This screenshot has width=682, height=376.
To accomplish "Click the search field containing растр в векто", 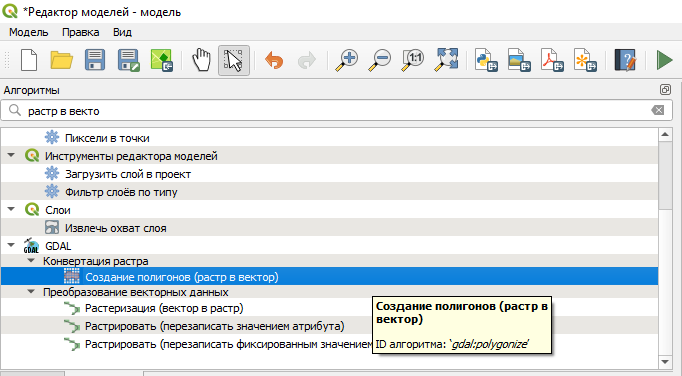I will pos(336,111).
